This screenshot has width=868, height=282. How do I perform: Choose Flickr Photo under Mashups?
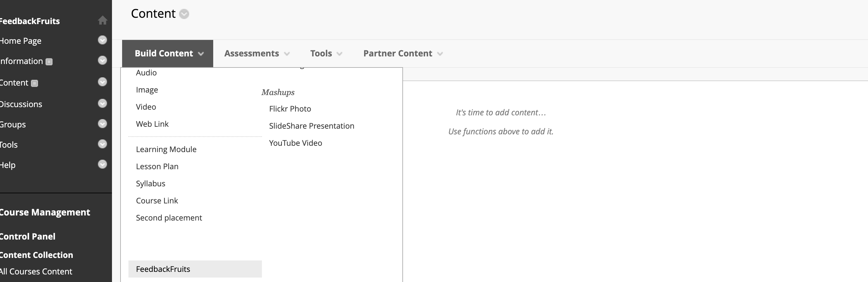(290, 109)
